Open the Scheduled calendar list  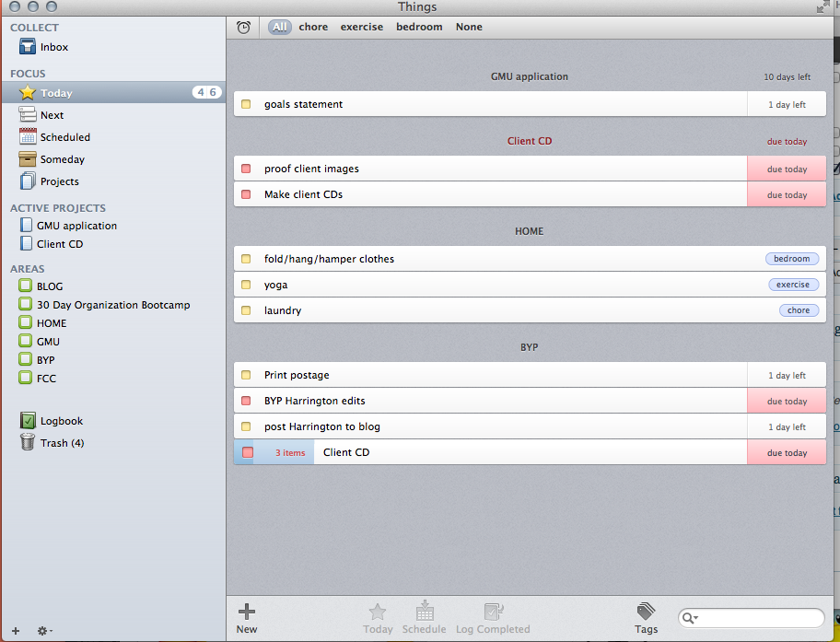pos(64,137)
